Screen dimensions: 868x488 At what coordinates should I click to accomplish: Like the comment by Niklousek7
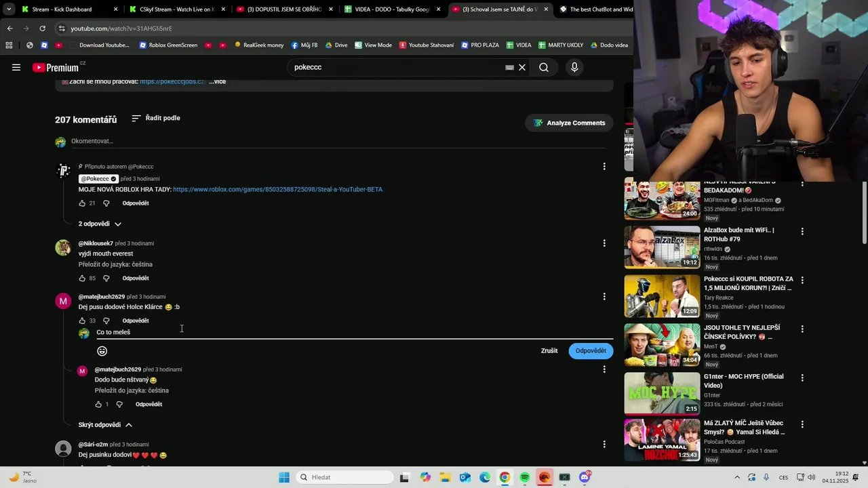82,278
